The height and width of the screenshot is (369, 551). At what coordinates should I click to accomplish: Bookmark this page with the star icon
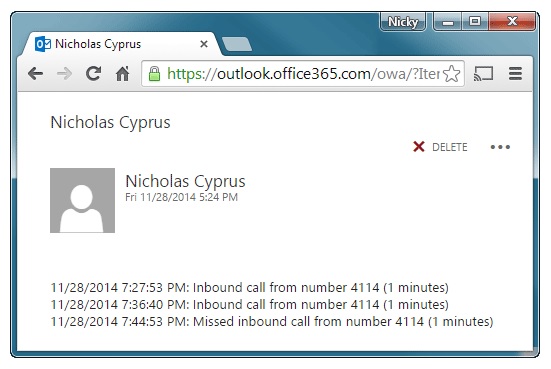click(452, 74)
